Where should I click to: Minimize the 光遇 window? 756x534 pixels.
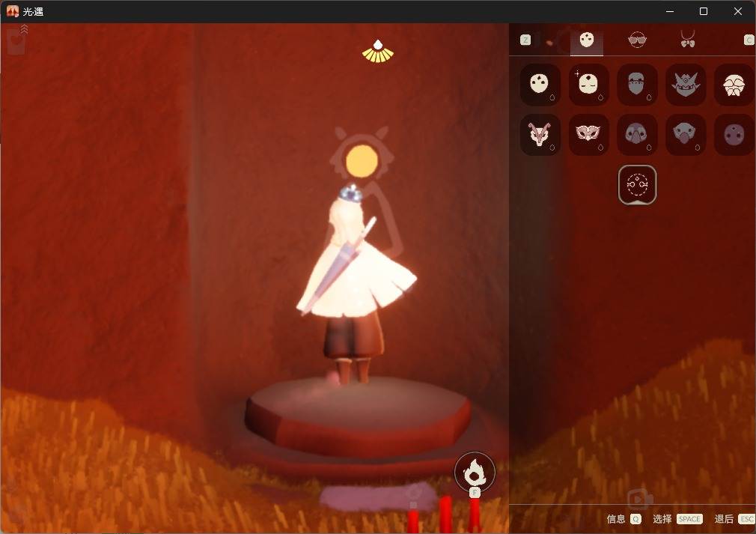click(670, 11)
